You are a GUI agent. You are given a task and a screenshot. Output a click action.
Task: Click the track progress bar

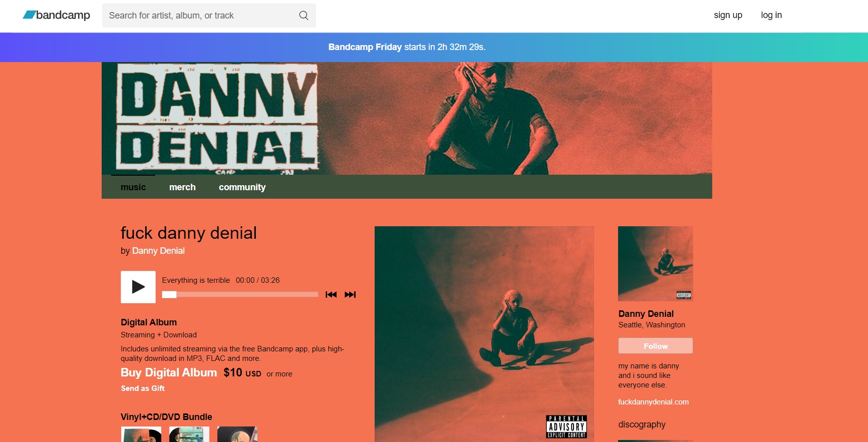pos(240,294)
